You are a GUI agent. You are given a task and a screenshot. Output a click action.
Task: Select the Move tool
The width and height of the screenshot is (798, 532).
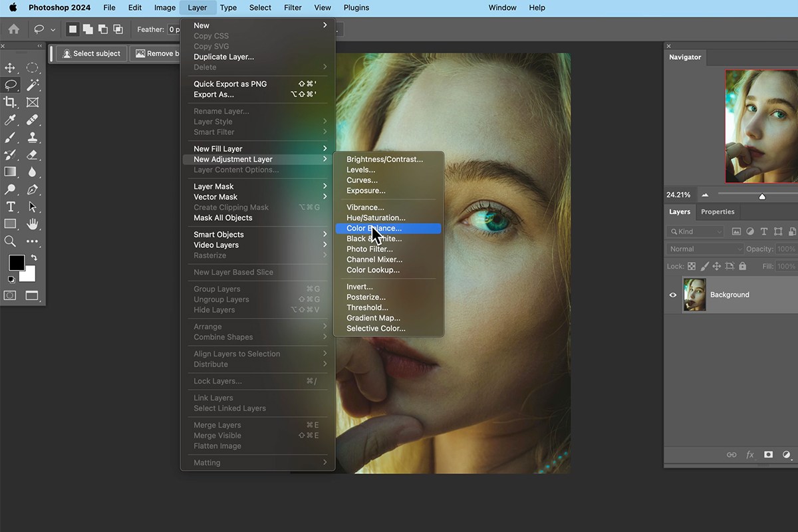[x=10, y=68]
